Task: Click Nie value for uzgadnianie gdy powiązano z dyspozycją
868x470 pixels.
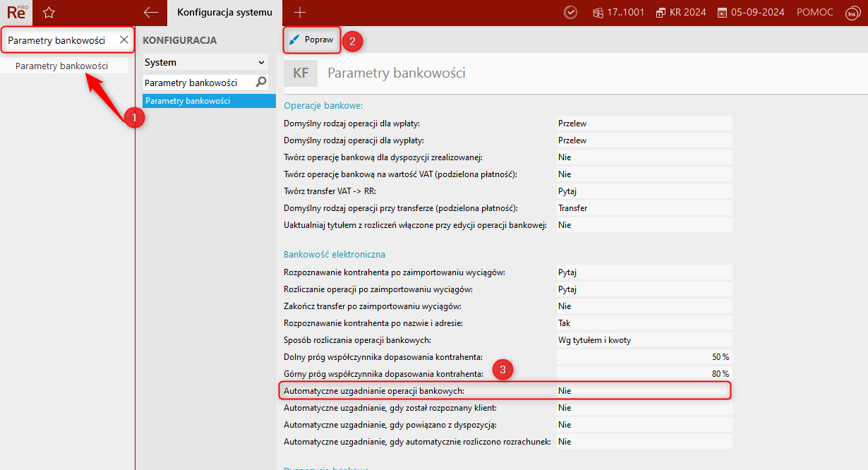Action: click(644, 425)
